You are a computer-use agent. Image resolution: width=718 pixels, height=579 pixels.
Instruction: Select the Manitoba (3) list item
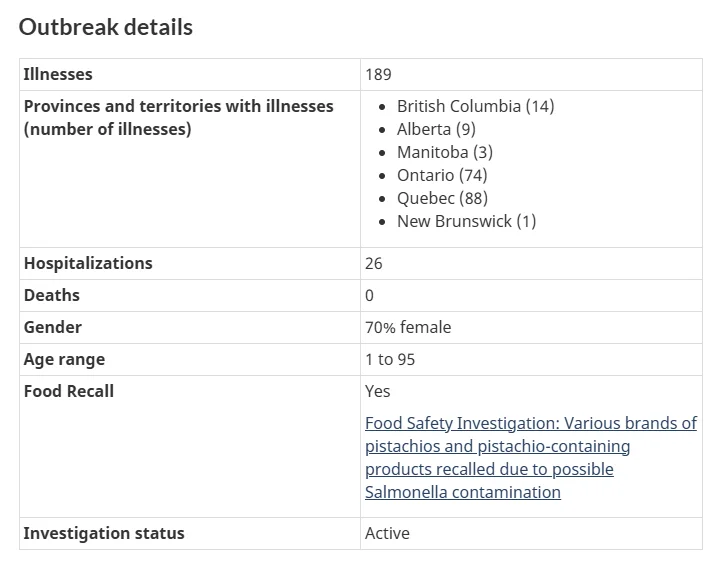click(x=445, y=152)
